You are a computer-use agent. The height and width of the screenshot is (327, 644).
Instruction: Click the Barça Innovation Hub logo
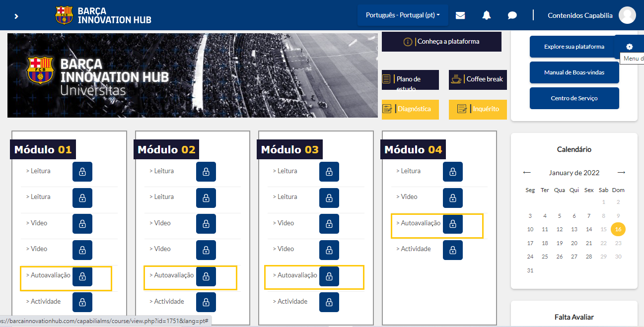coord(103,15)
